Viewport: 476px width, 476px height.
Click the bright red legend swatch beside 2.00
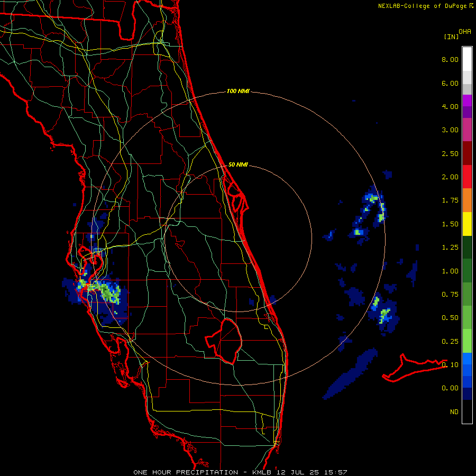[467, 177]
